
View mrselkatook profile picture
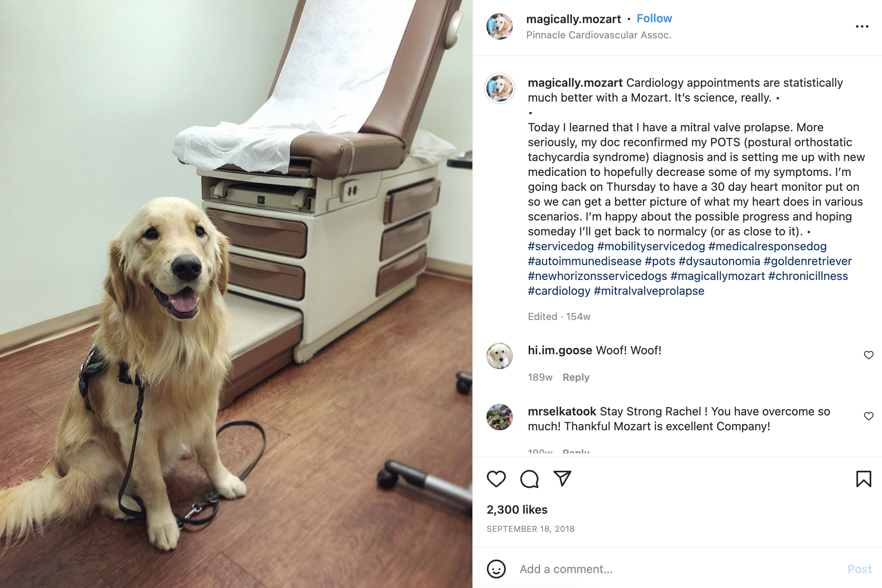[x=500, y=417]
